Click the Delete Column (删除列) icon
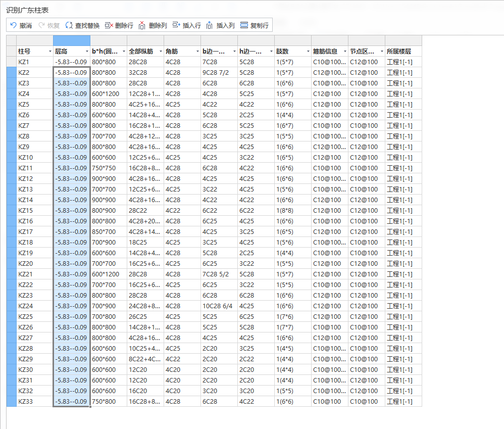This screenshot has height=429, width=504. point(142,25)
